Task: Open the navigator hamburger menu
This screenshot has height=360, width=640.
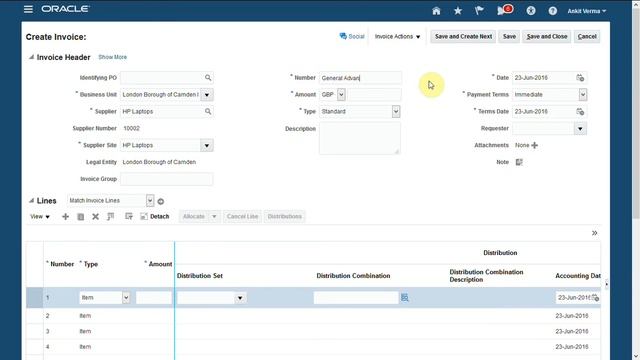Action: (x=28, y=9)
